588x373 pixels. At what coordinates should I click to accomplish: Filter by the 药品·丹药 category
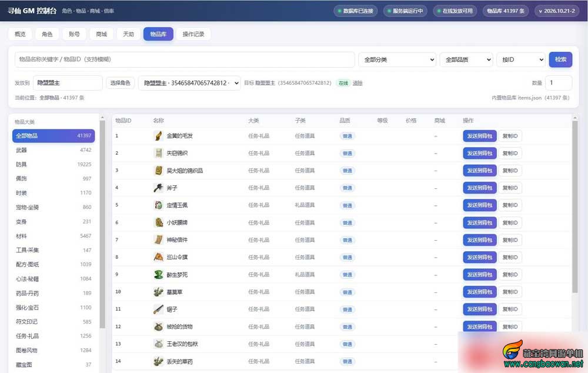(x=54, y=293)
